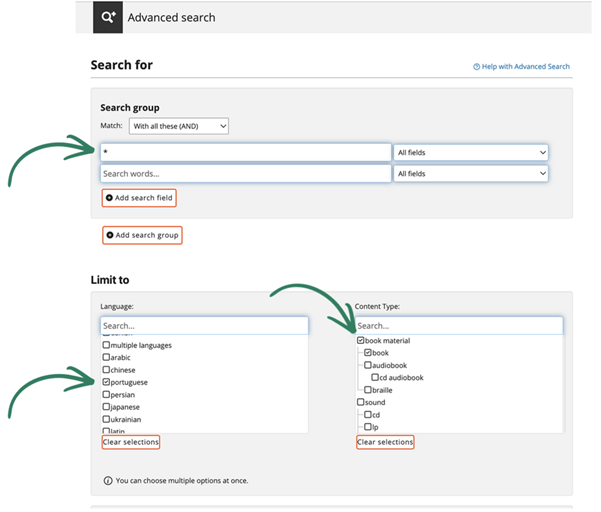
Task: Clear selections under the Language list
Action: coord(131,442)
